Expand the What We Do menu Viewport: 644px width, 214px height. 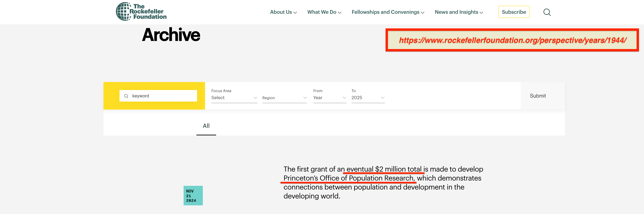[324, 12]
